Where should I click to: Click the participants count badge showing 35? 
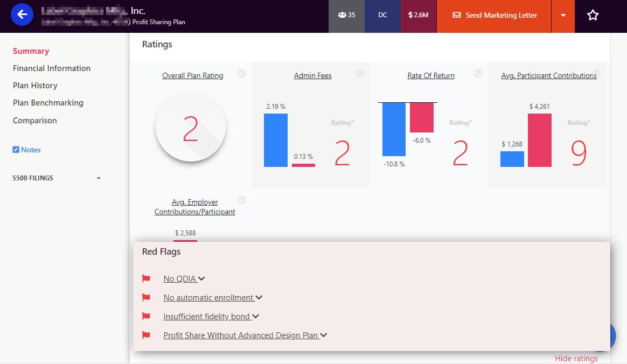(346, 15)
